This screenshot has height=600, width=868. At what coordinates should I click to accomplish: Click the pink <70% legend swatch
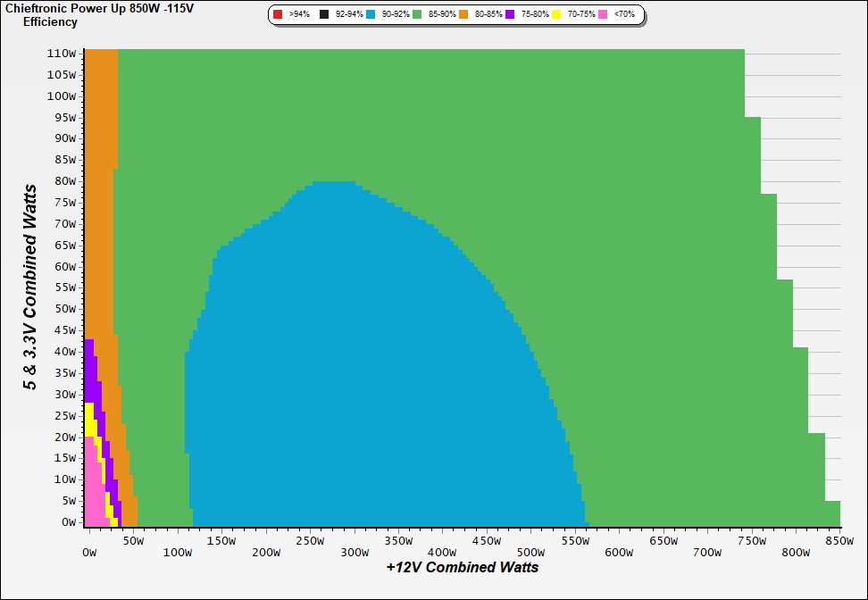[603, 15]
